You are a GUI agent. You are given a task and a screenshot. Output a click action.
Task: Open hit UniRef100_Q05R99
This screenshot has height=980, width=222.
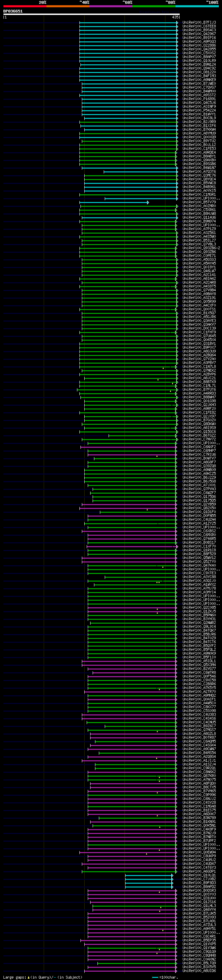[199, 301]
